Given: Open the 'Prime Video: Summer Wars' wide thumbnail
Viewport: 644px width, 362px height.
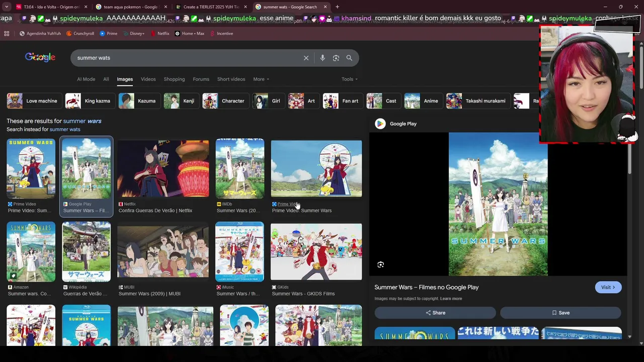Looking at the screenshot, I should coord(316,168).
